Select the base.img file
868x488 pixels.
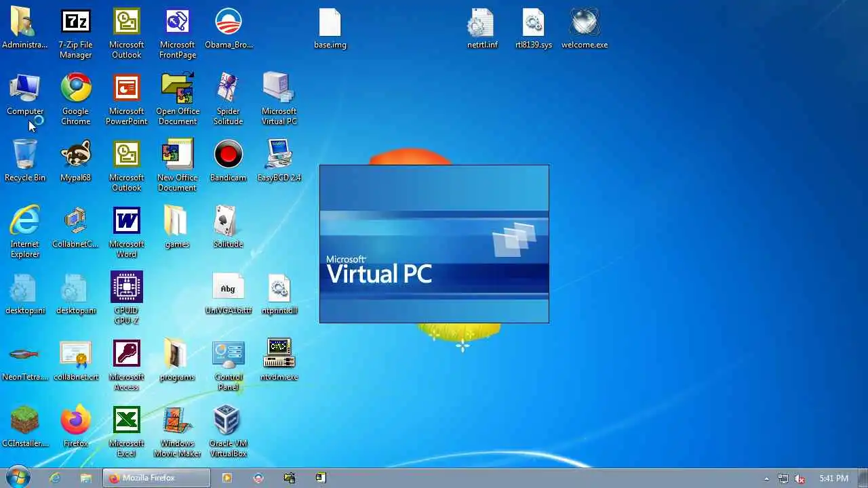[330, 29]
